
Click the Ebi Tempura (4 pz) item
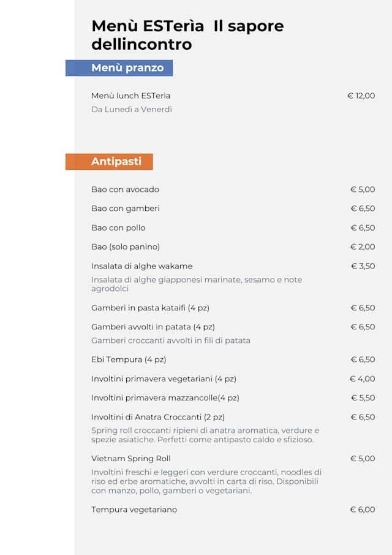pos(129,359)
